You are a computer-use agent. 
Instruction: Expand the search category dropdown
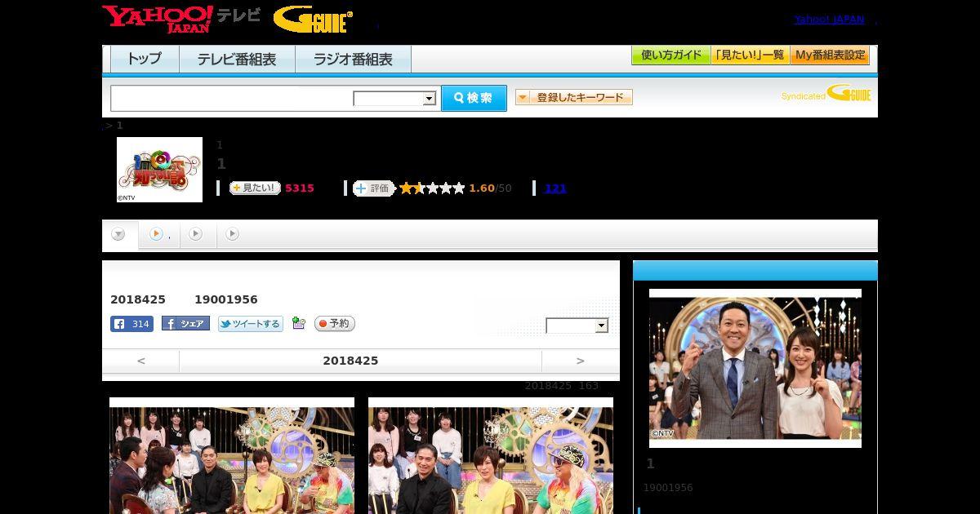(394, 99)
